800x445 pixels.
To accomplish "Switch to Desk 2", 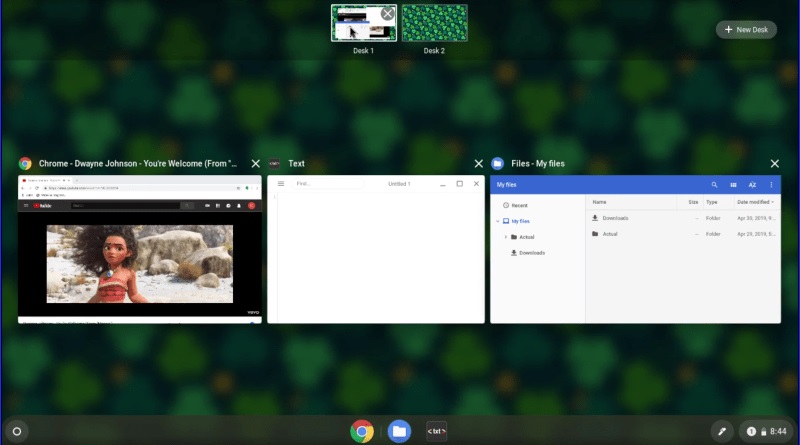I will [434, 23].
